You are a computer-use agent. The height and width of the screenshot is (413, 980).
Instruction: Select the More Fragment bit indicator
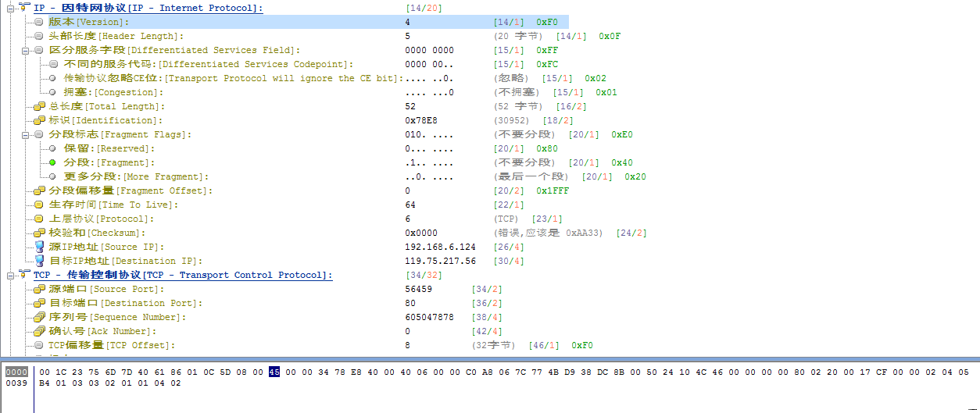(53, 176)
